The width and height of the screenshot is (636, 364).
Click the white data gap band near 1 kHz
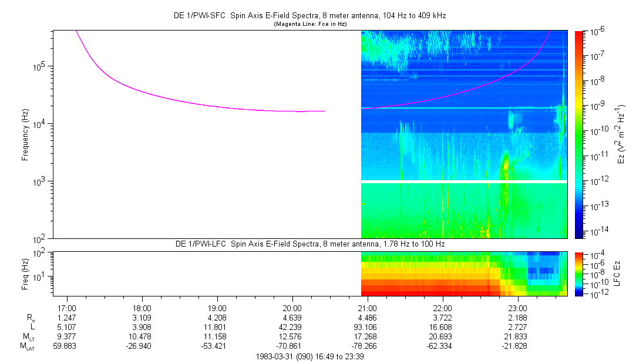point(464,182)
